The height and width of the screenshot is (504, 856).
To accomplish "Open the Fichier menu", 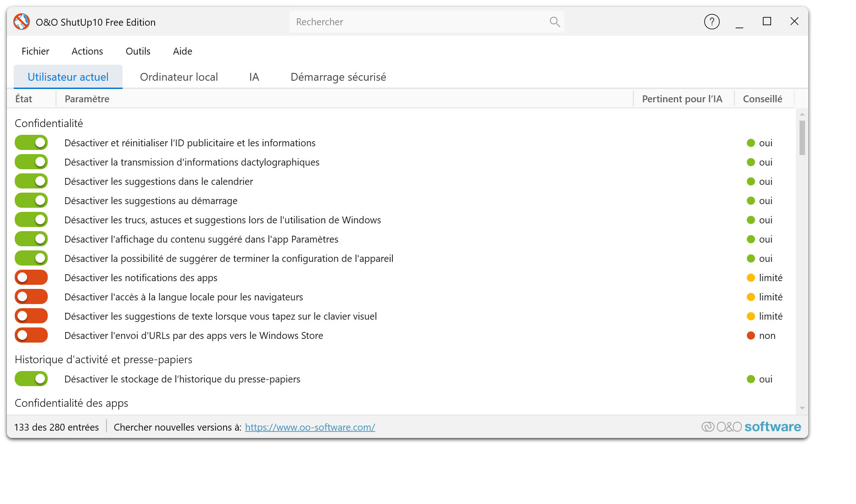I will [x=35, y=51].
